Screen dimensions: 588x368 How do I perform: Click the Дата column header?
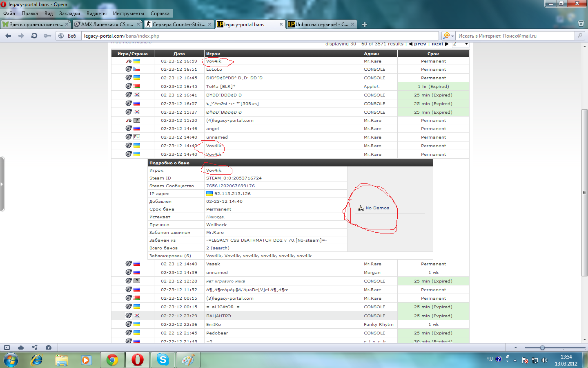click(179, 54)
